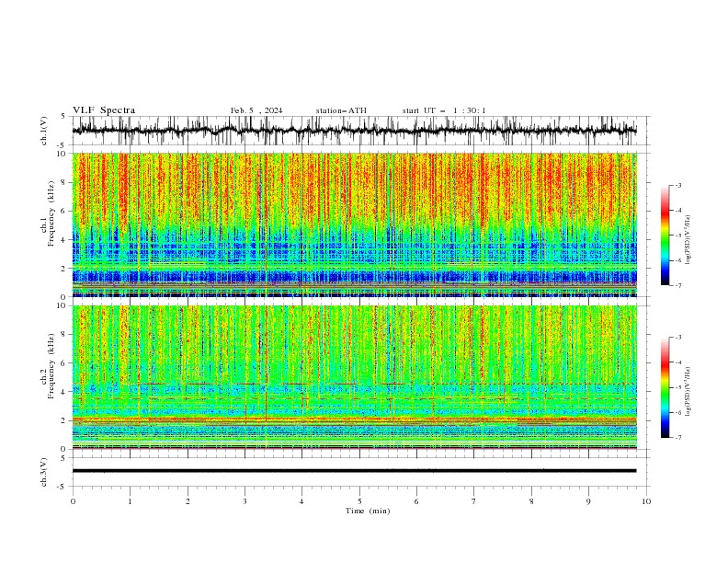Click the time axis tick label "2"
728x563 pixels.
click(x=188, y=501)
